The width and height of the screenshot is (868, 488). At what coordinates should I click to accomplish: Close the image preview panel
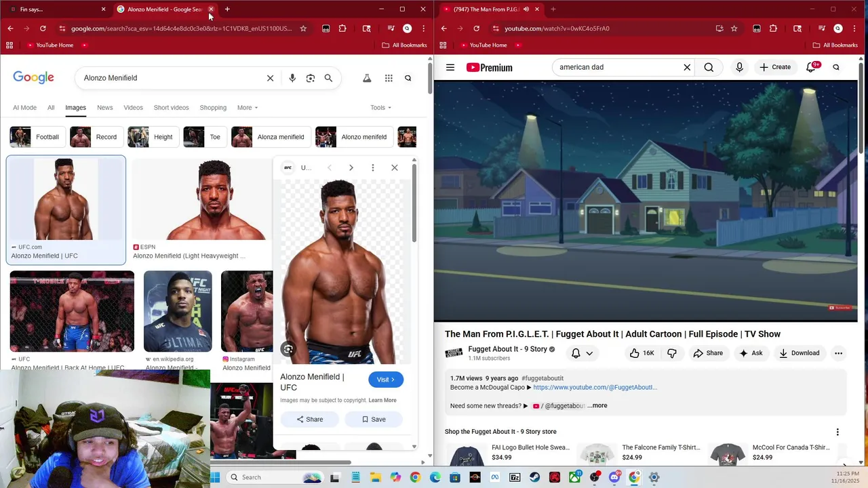point(395,167)
